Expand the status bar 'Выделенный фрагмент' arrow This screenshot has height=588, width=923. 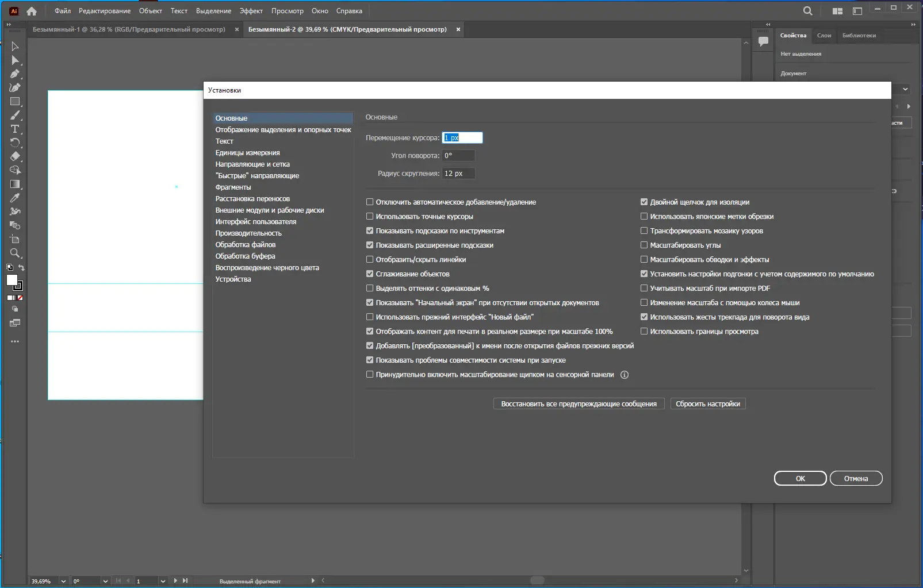click(313, 581)
